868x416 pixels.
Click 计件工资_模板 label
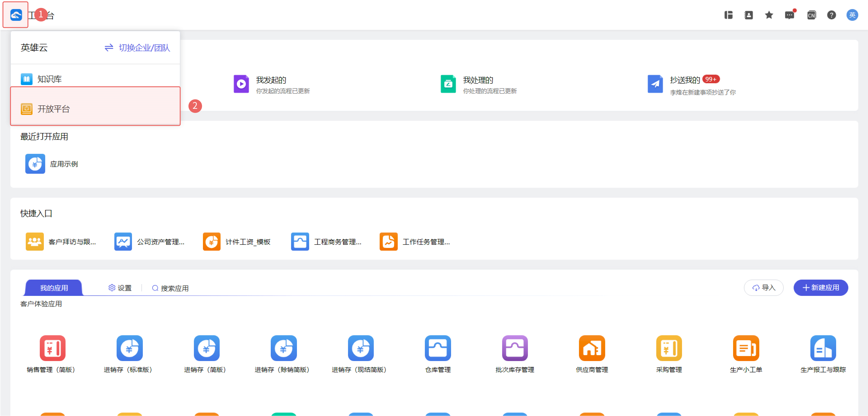click(x=248, y=242)
